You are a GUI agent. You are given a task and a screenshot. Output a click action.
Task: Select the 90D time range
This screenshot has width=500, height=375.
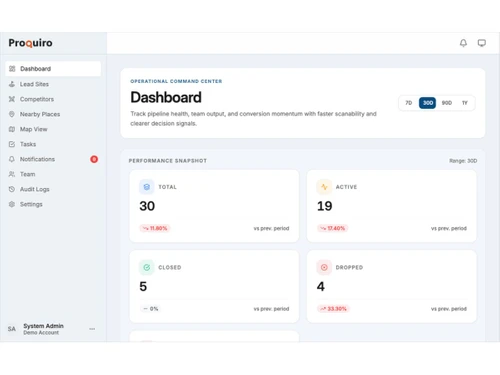coord(447,103)
